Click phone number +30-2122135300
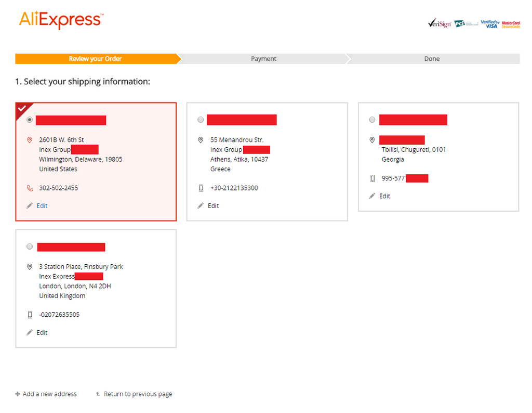 point(234,188)
